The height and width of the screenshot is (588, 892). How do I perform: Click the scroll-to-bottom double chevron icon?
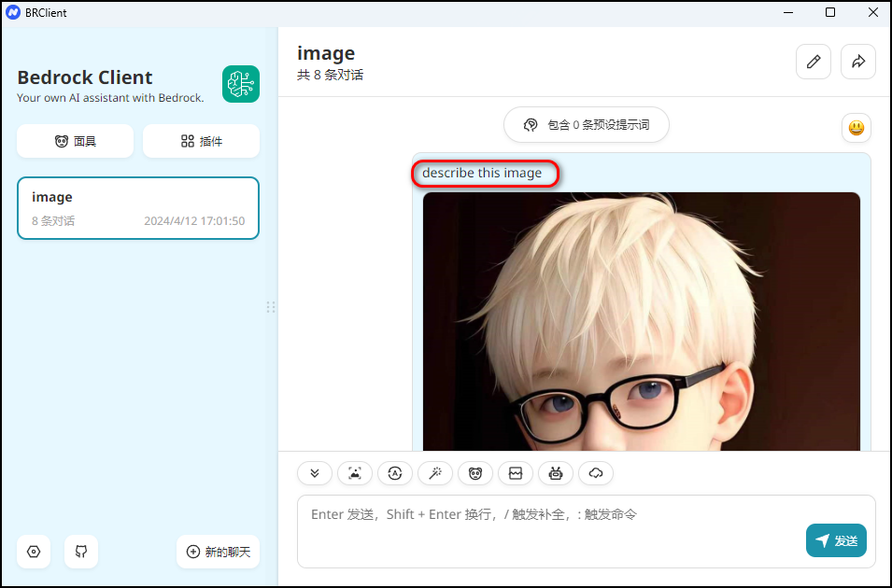pos(315,473)
